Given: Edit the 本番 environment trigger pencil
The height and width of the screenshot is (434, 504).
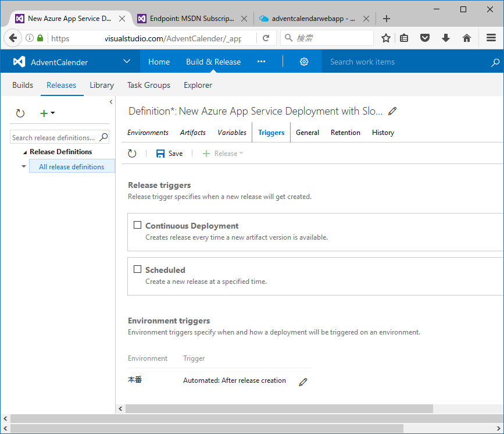Looking at the screenshot, I should (303, 382).
